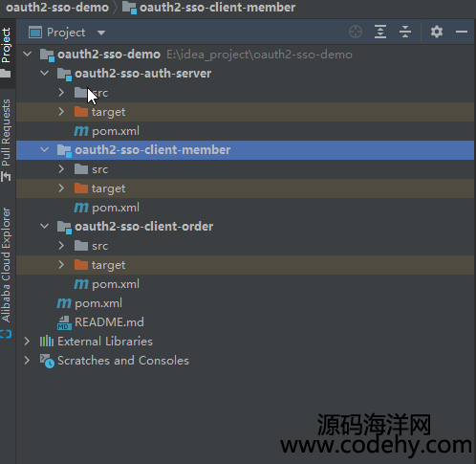Click the Expand All toolbar icon
The image size is (476, 464).
[x=380, y=32]
